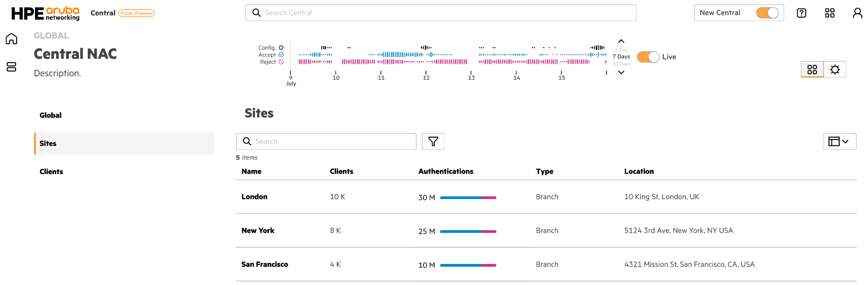Click the down chevron below time range

tap(621, 72)
